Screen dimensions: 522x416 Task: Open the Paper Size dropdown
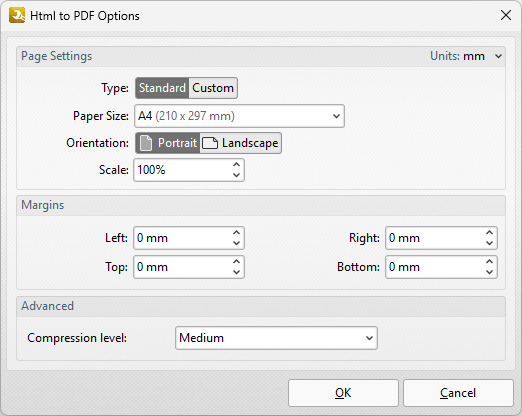239,116
